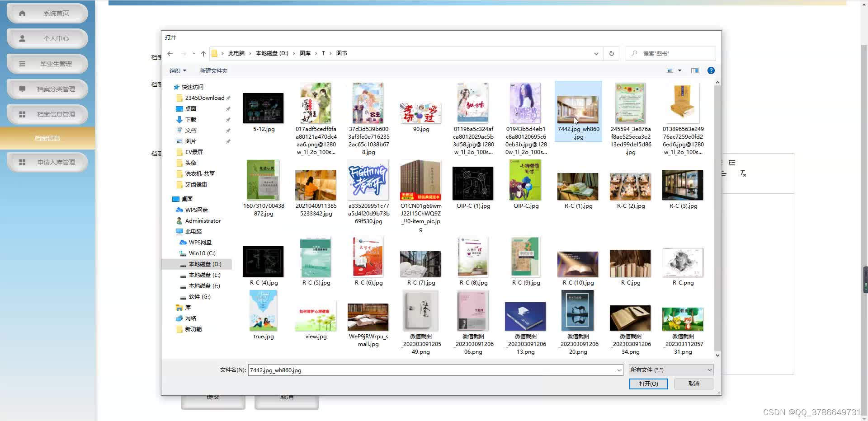The image size is (868, 421).
Task: Open the file dialog help icon
Action: (x=711, y=70)
